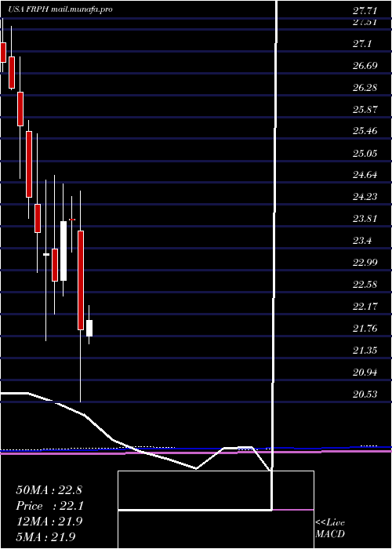Click the 'Price : 22.1' readout

[49, 506]
